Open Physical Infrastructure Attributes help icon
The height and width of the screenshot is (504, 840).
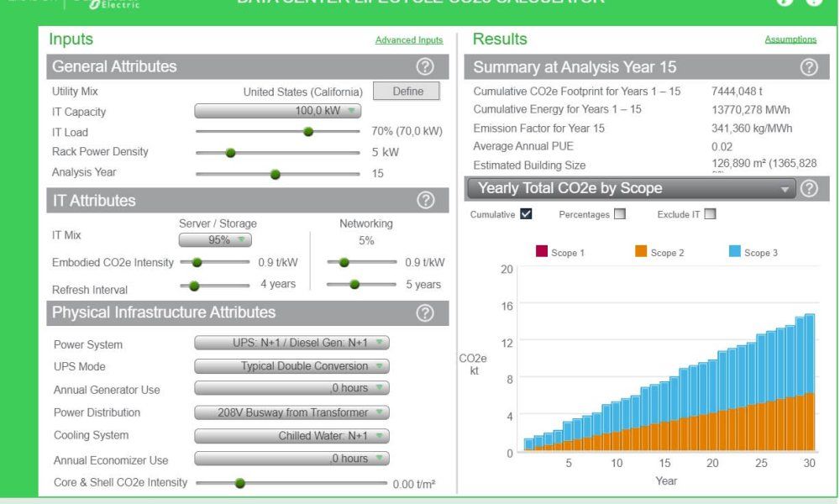pyautogui.click(x=425, y=312)
